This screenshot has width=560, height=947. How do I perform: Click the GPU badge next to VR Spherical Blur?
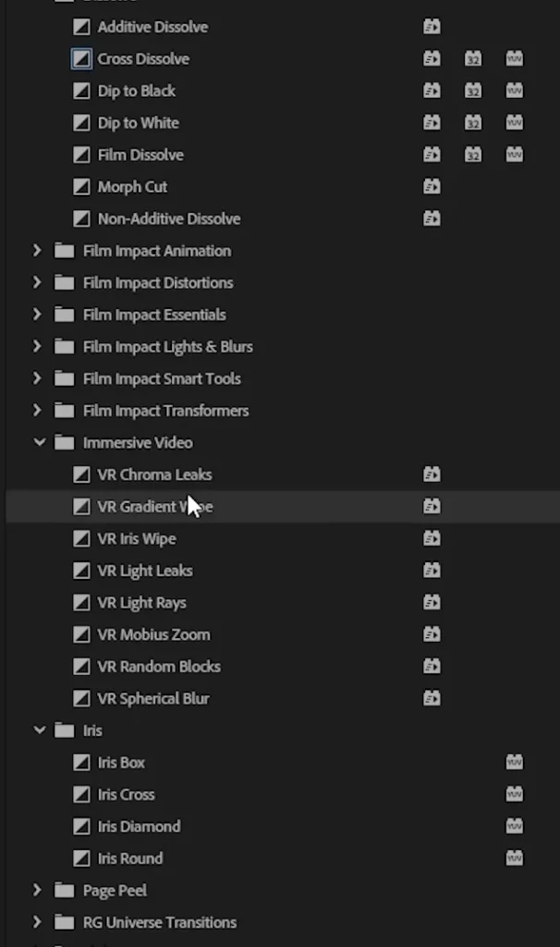431,698
